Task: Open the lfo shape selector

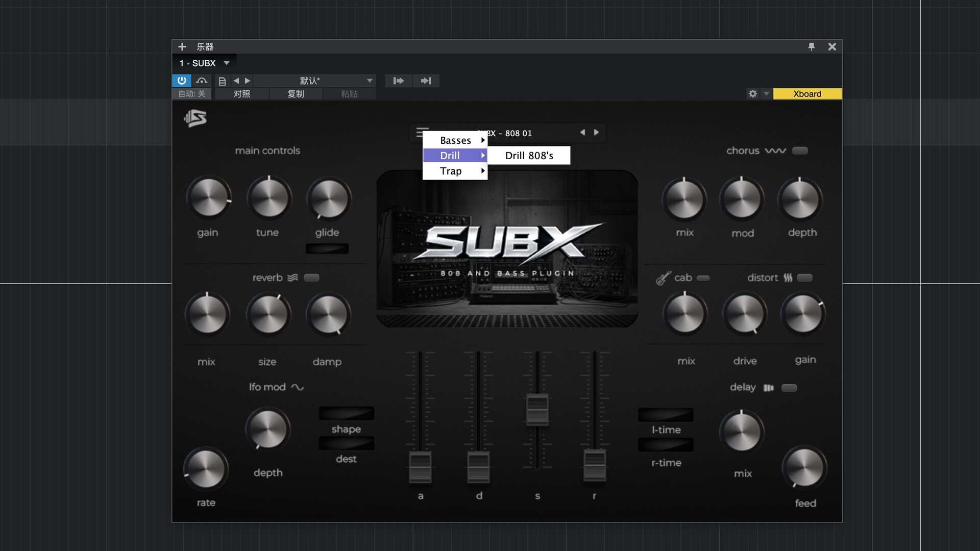Action: pos(346,413)
